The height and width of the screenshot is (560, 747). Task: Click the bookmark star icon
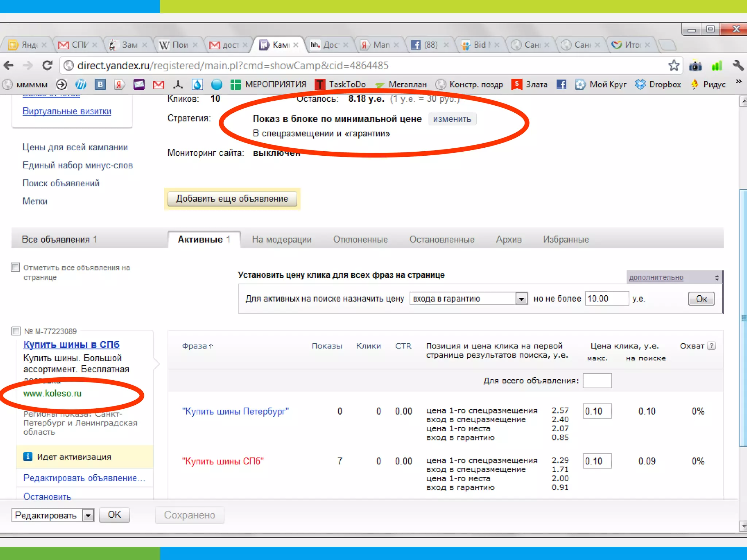click(x=674, y=66)
